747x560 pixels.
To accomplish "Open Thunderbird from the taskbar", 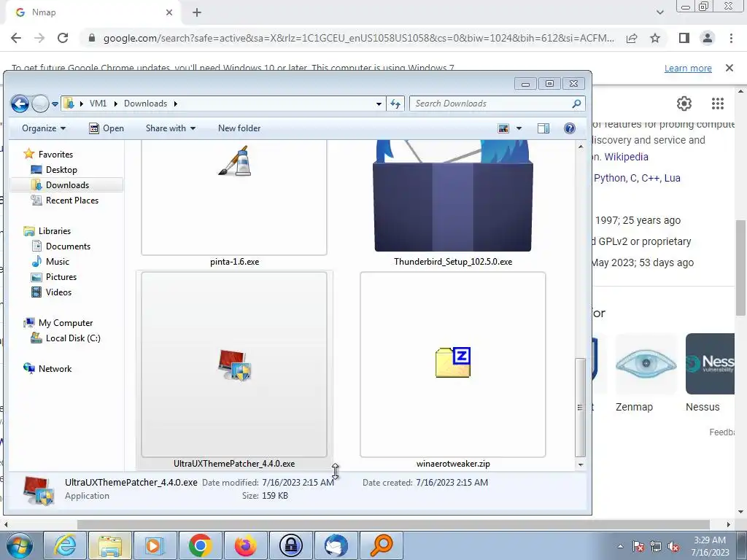I will click(336, 545).
